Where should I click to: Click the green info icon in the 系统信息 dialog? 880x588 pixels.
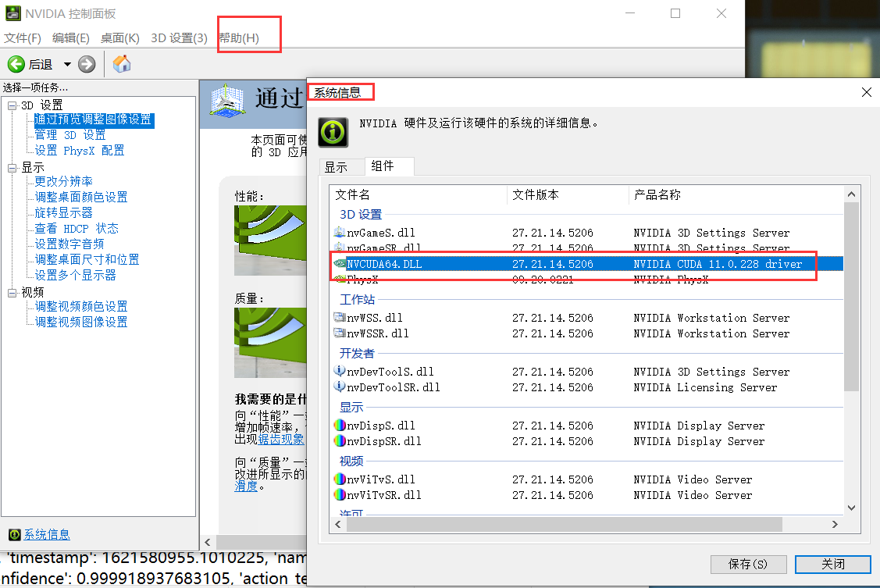pos(333,133)
